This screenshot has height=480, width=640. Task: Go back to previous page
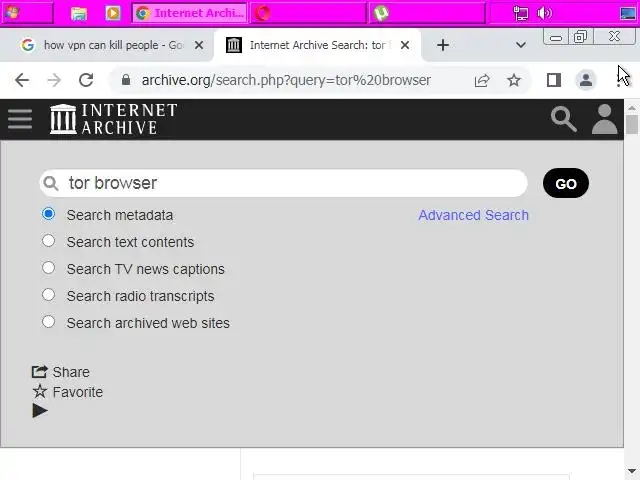click(22, 80)
